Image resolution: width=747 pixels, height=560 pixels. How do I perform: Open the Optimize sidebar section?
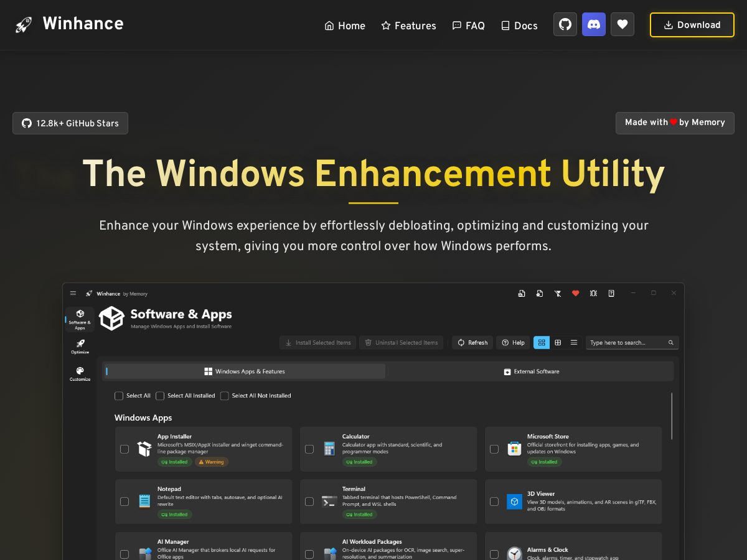[80, 347]
